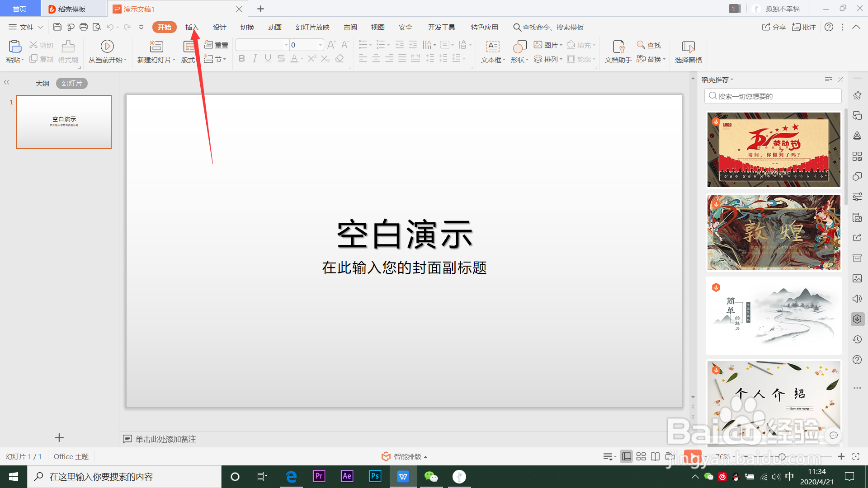
Task: Toggle bold formatting
Action: [241, 59]
